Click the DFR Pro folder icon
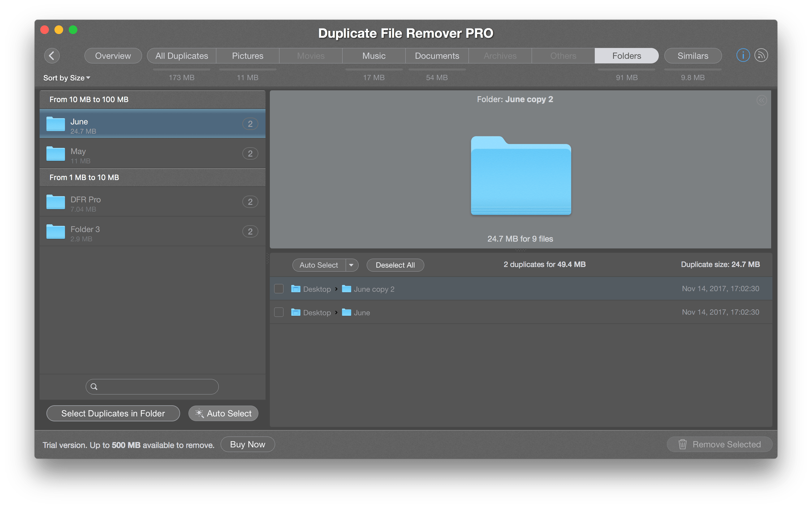 (55, 202)
